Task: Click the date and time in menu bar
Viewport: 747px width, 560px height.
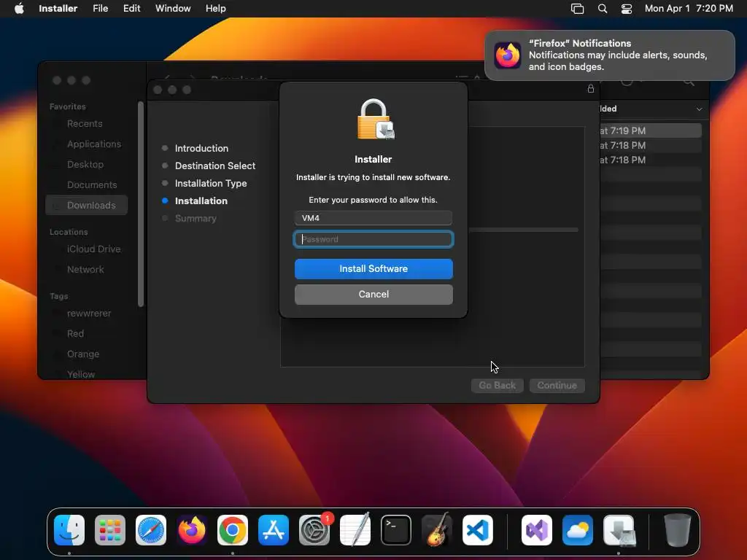Action: (x=689, y=9)
